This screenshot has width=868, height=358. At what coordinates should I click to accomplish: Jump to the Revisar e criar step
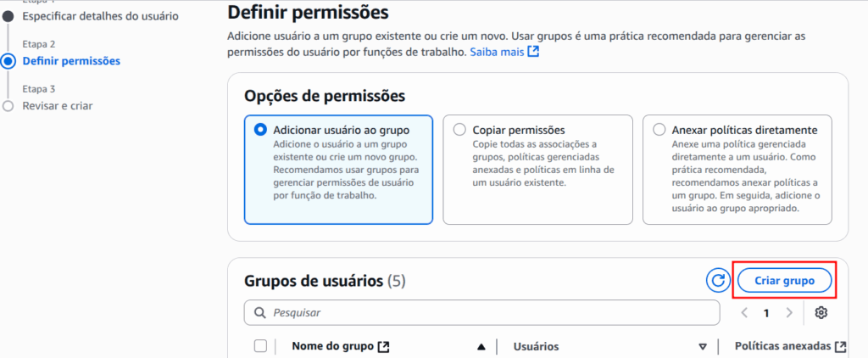click(58, 106)
